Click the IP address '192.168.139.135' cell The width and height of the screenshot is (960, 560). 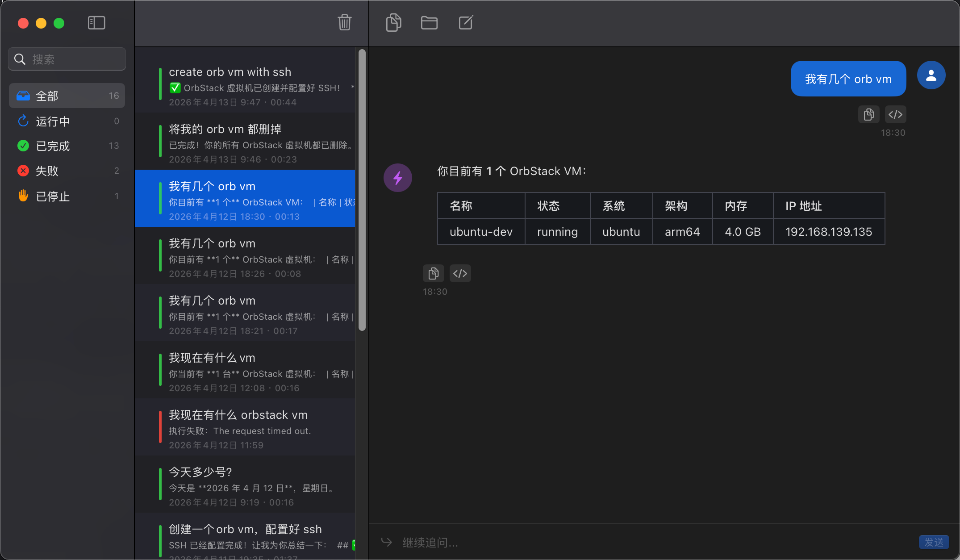click(829, 232)
